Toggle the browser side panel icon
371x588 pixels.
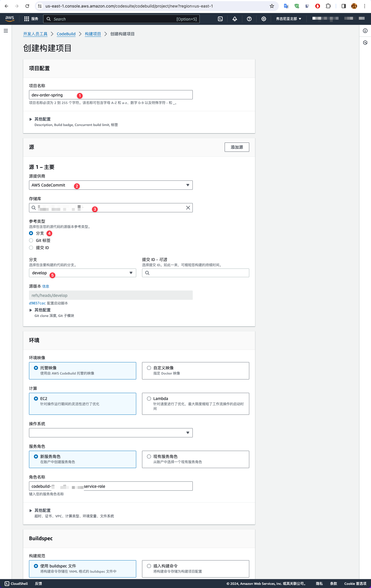point(344,6)
